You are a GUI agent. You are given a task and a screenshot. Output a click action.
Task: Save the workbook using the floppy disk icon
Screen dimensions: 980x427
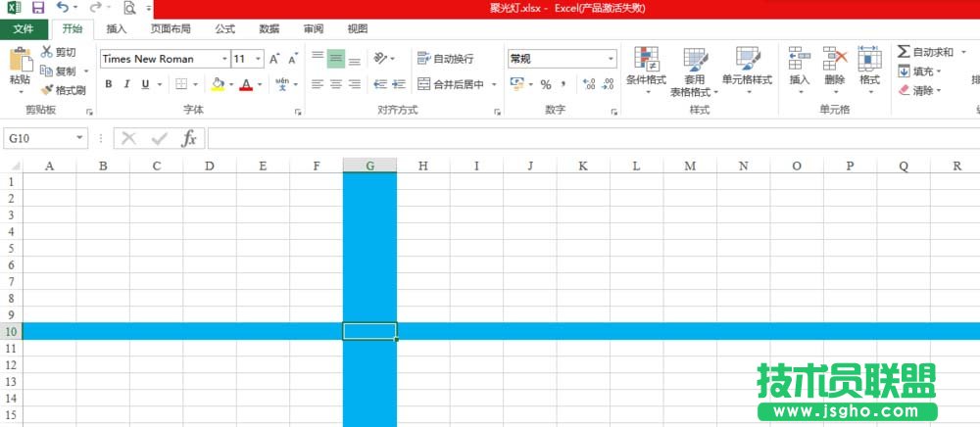[x=37, y=8]
